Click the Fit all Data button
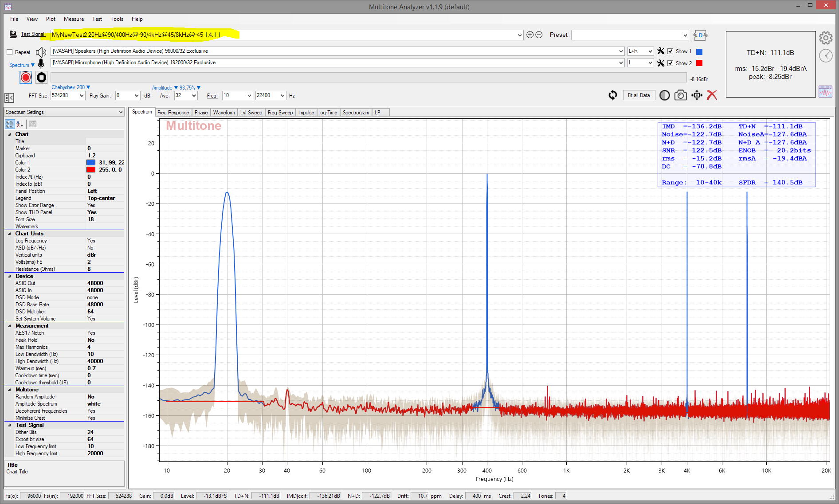 pos(639,95)
